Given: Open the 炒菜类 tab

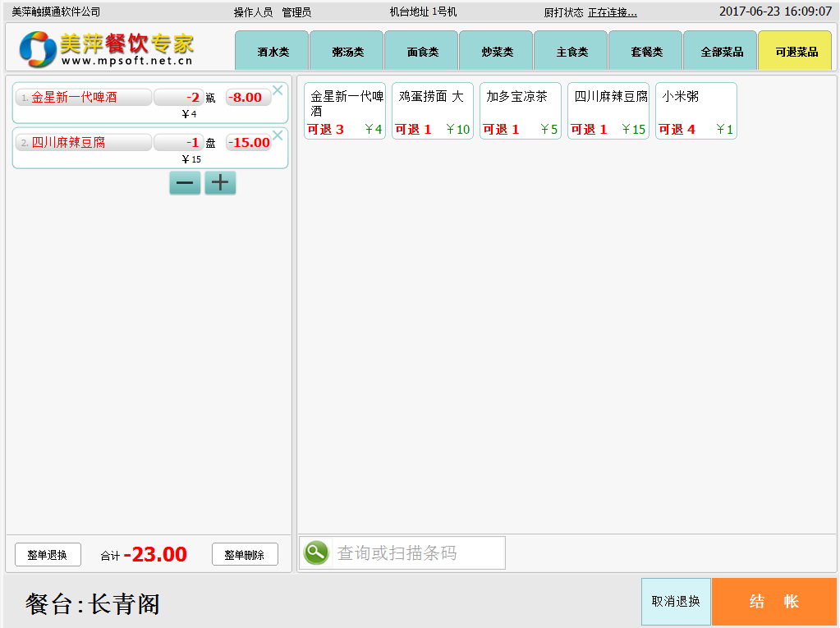Looking at the screenshot, I should 497,52.
